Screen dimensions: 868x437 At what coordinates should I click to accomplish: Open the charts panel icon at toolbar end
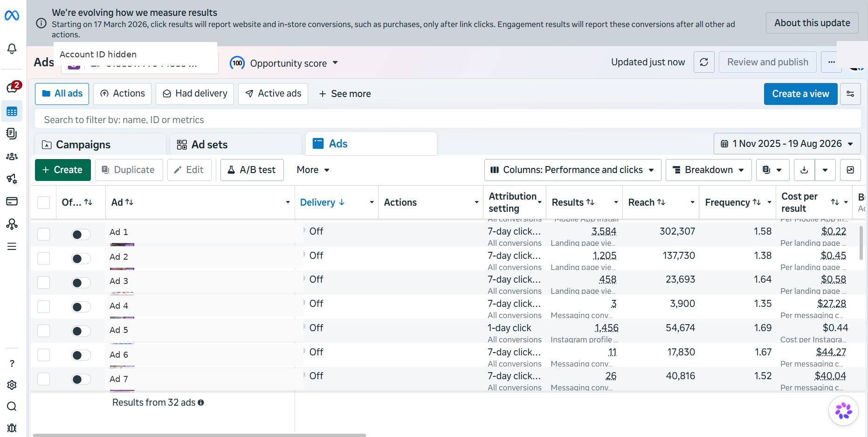pyautogui.click(x=850, y=170)
